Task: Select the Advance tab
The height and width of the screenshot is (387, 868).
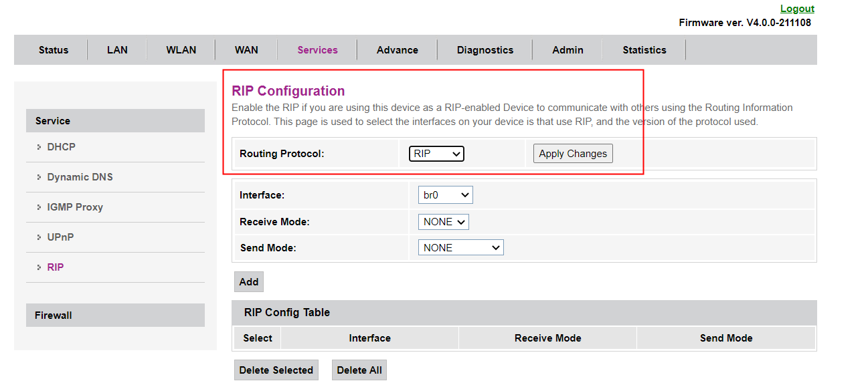Action: (397, 50)
